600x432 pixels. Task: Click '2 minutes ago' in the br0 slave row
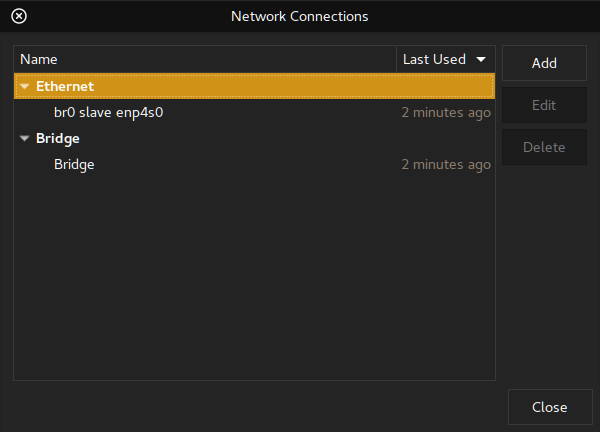(446, 113)
